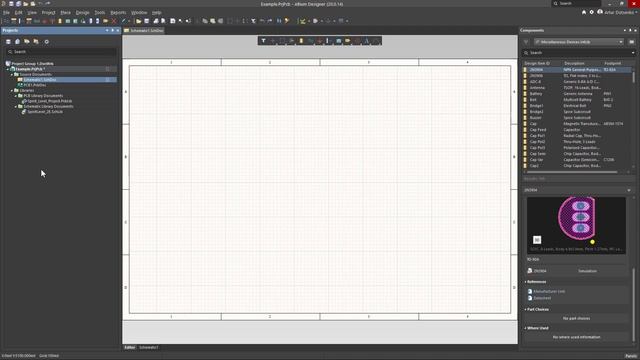Switch to the Schematic1.SchDoc document tab

pyautogui.click(x=144, y=31)
